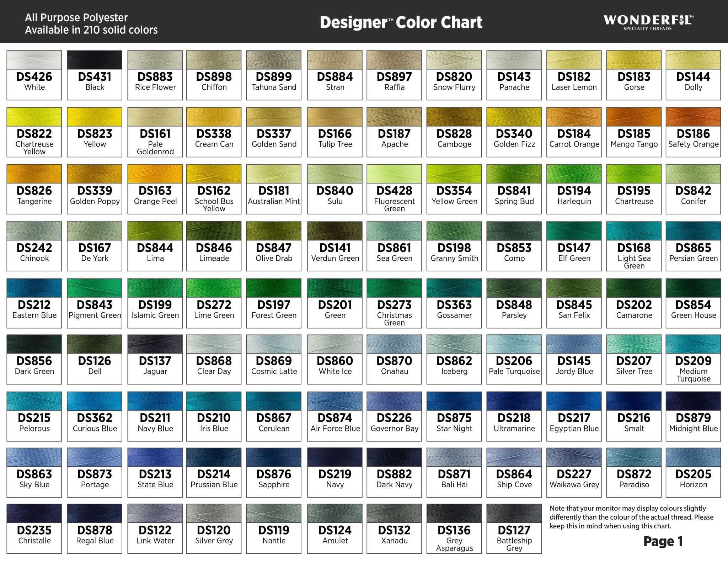Click the 'Jordy Blue' color name

tap(574, 371)
